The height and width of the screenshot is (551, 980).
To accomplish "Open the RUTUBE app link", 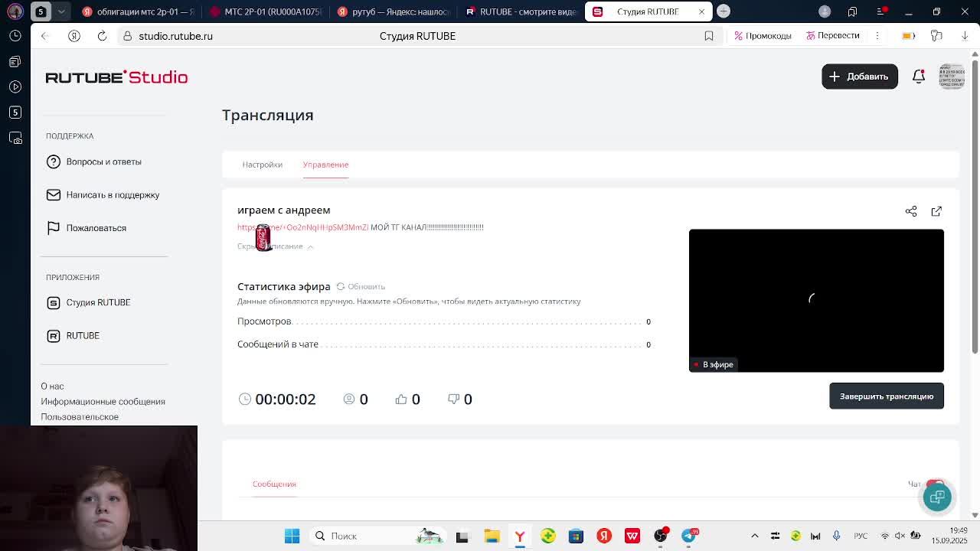I will click(73, 335).
